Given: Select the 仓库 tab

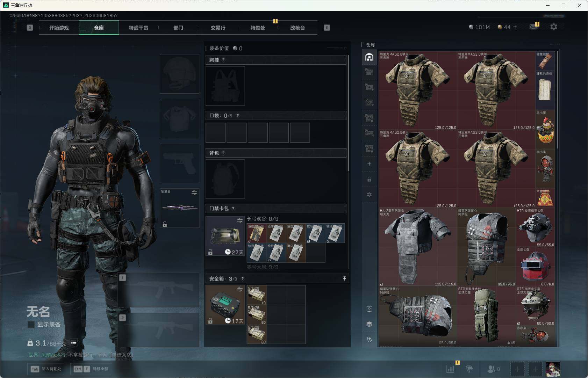Looking at the screenshot, I should coord(99,28).
